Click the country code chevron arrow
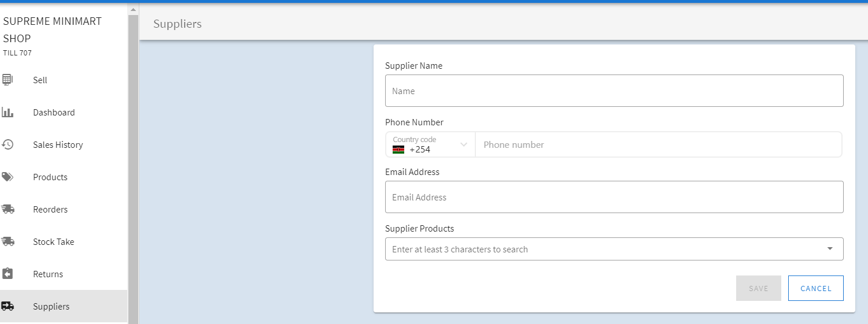The image size is (868, 324). click(463, 145)
